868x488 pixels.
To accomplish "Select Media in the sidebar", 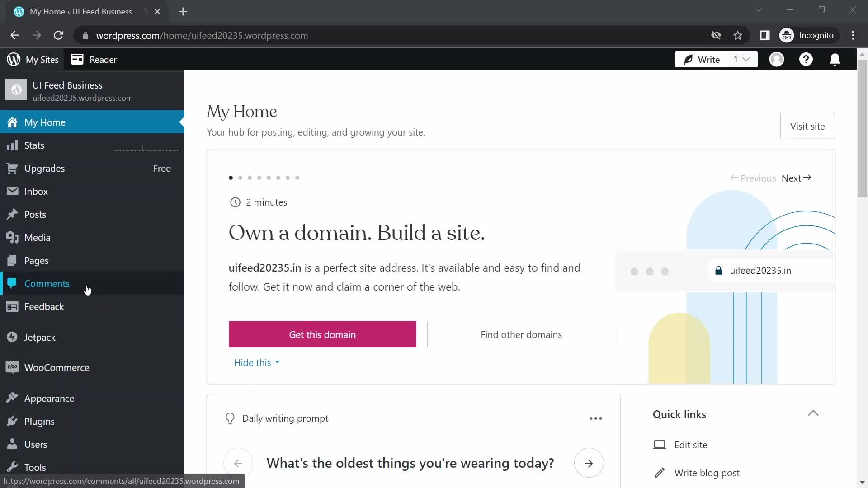I will (38, 237).
